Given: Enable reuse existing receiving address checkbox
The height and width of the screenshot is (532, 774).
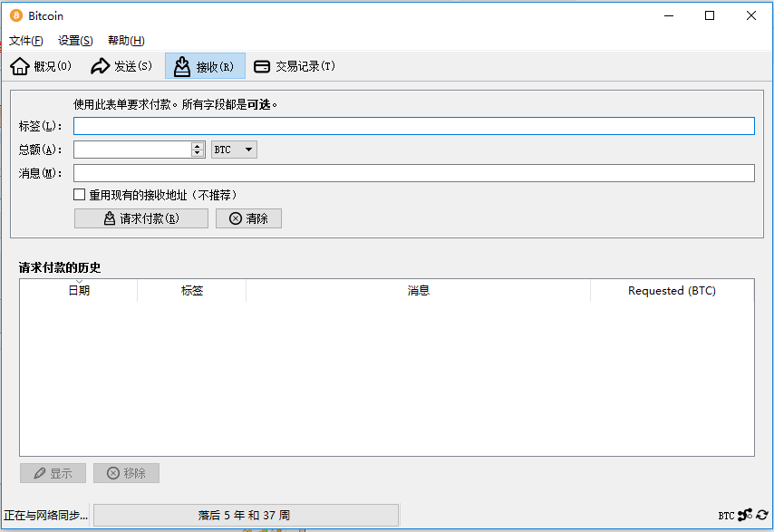Looking at the screenshot, I should coord(80,195).
